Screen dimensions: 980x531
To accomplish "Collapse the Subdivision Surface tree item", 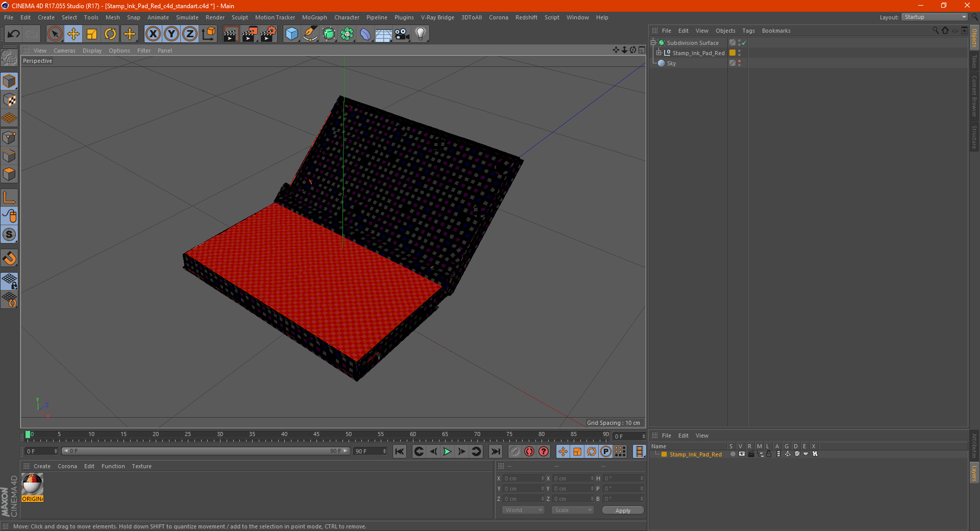I will click(653, 43).
